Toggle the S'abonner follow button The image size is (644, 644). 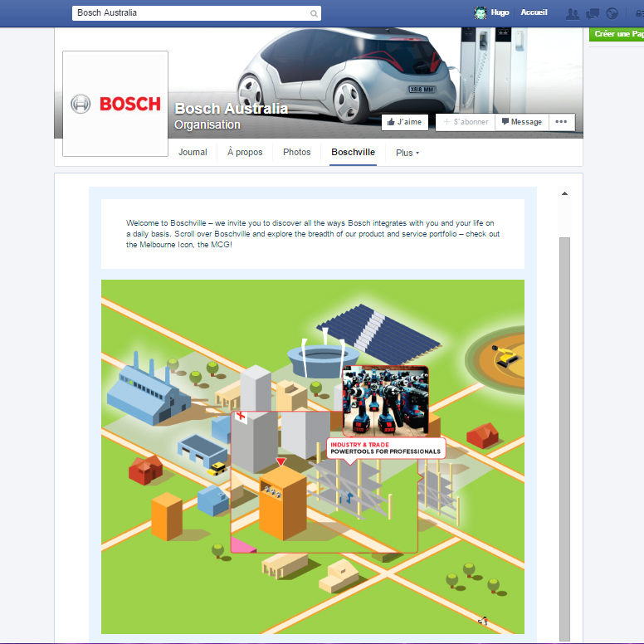(466, 122)
